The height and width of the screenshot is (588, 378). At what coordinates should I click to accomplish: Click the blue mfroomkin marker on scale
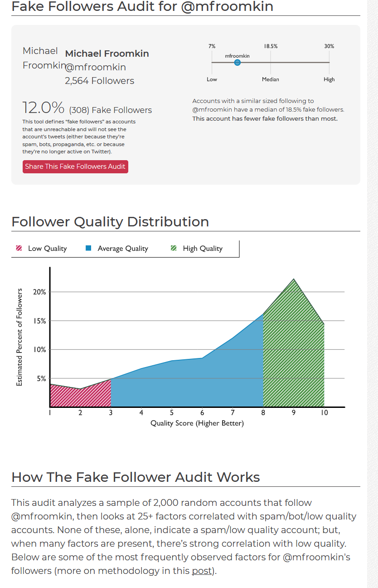click(237, 63)
